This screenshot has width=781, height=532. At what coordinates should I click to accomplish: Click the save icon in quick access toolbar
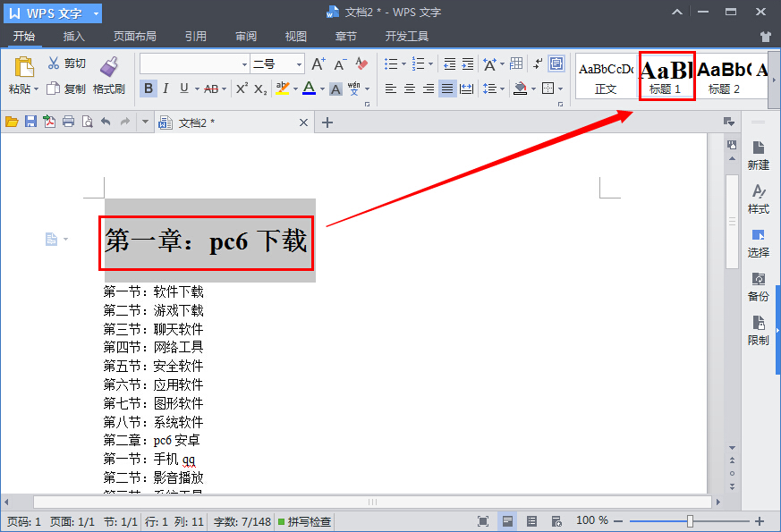30,122
